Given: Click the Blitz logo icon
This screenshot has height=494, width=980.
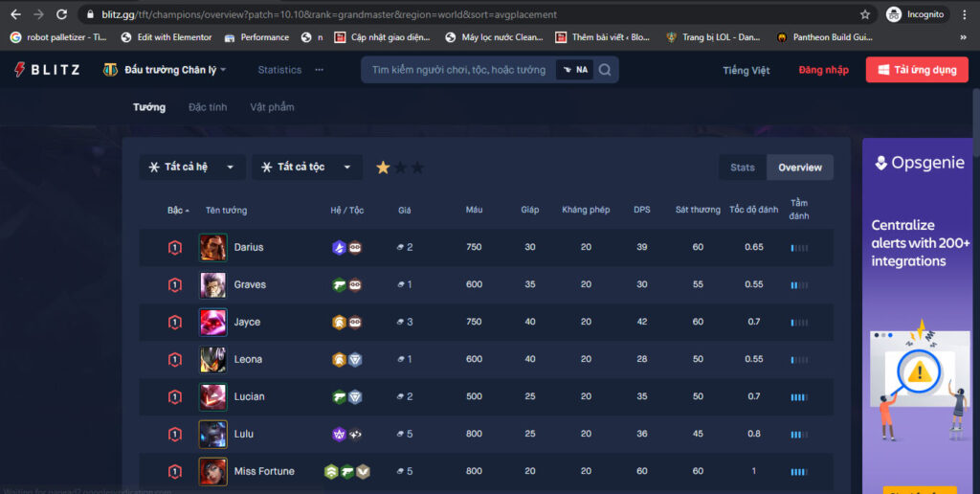Looking at the screenshot, I should 20,70.
